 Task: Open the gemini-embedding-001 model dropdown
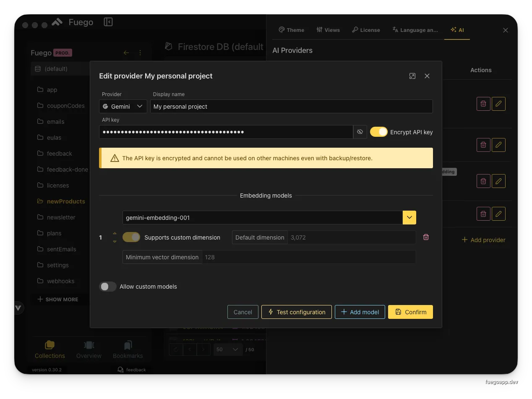(409, 217)
